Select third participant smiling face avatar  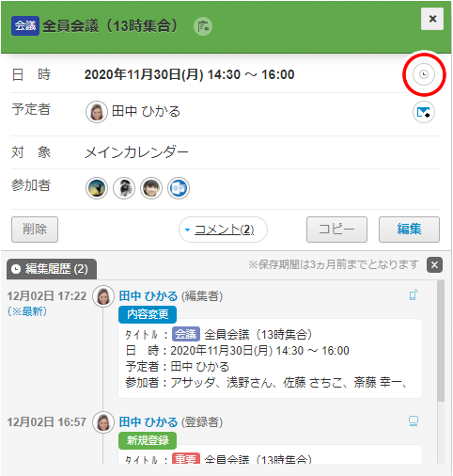tap(151, 188)
